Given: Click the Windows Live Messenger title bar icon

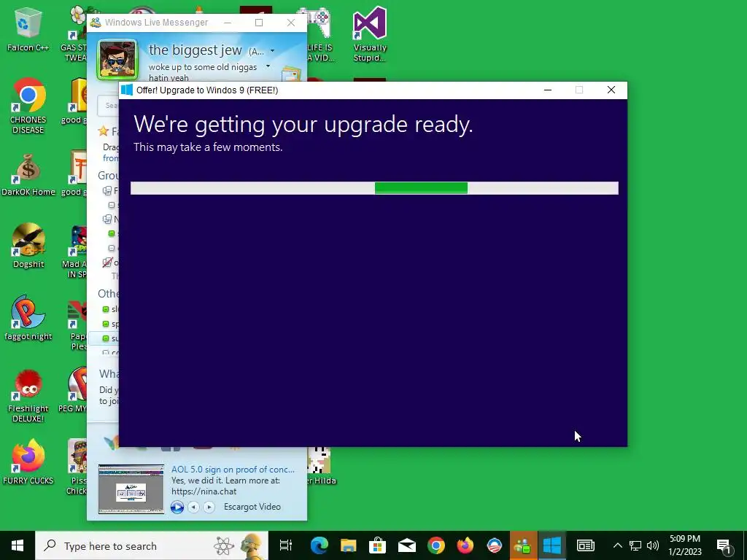Looking at the screenshot, I should pos(96,23).
